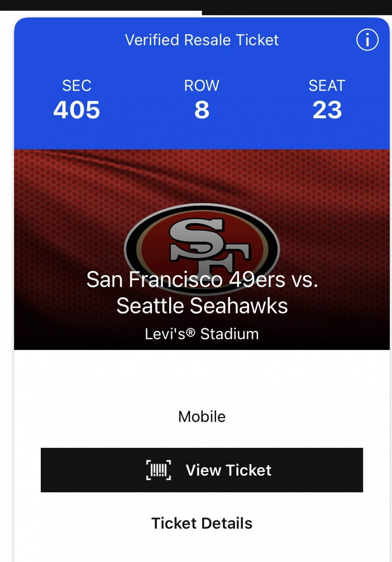Click the ROW label
The height and width of the screenshot is (562, 392).
(x=202, y=85)
